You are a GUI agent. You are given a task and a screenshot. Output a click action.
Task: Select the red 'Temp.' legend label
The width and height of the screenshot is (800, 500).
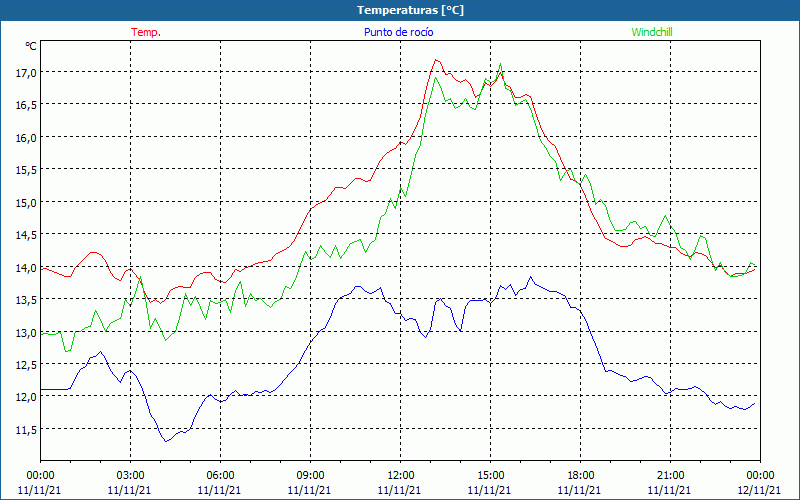click(146, 32)
